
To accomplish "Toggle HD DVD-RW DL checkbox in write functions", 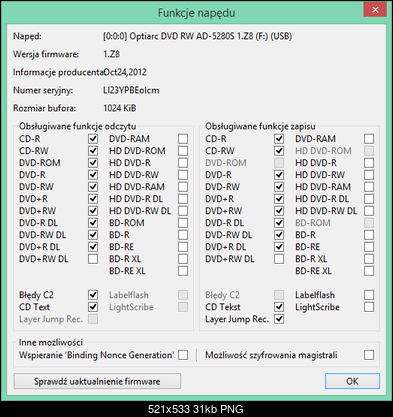I will click(369, 211).
